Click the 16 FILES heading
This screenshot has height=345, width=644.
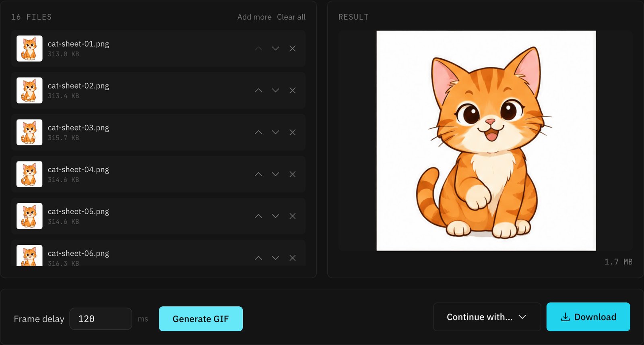click(x=31, y=17)
